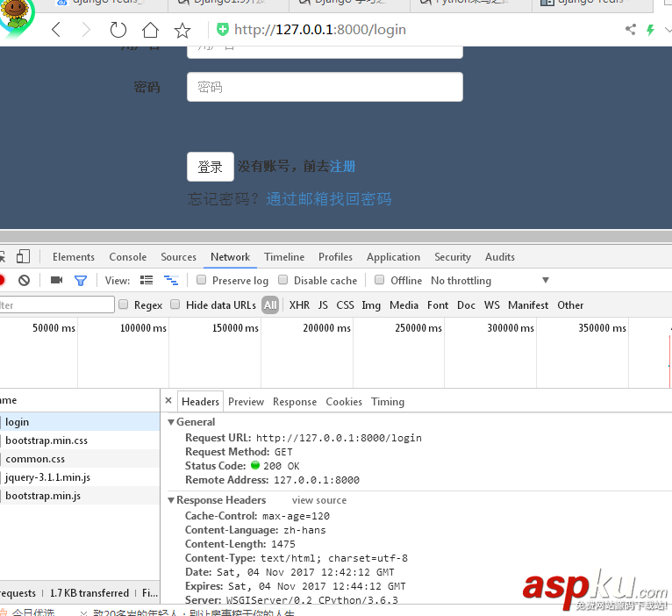Click the capture screenshots camera icon
Image resolution: width=672 pixels, height=616 pixels.
56,280
